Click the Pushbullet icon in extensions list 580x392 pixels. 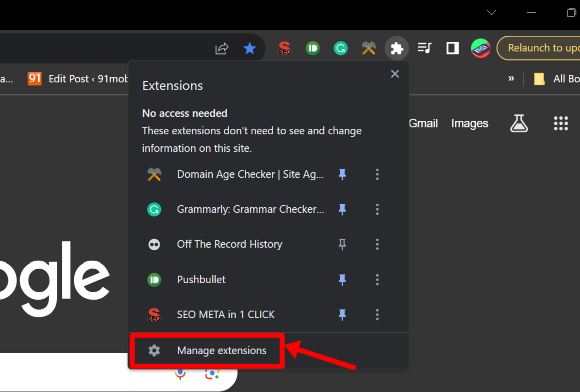(154, 280)
